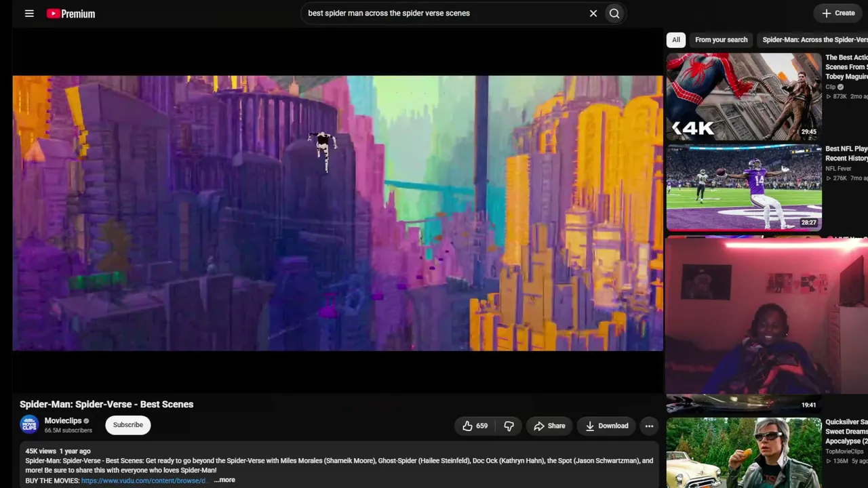Open the vudu.com BUY THE MOVIES link

point(144,481)
